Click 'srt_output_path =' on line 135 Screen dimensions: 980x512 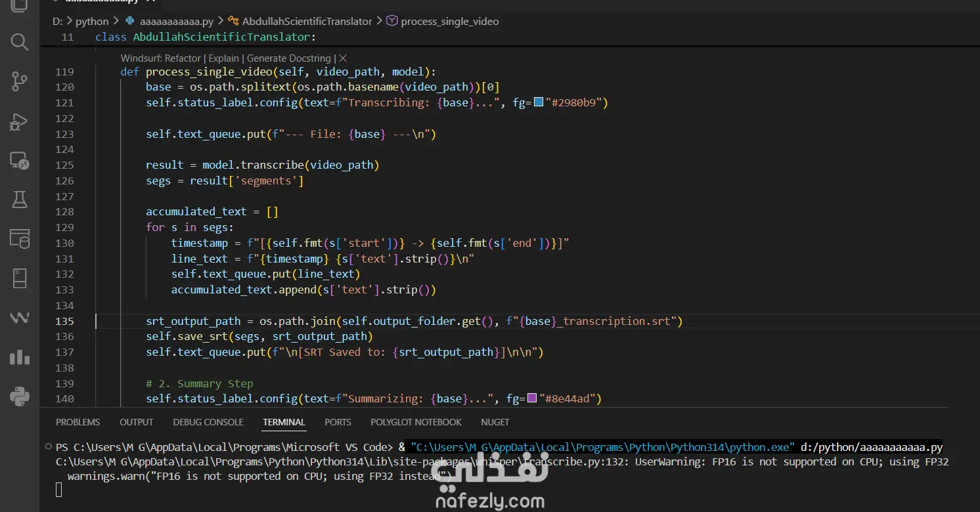tap(200, 321)
